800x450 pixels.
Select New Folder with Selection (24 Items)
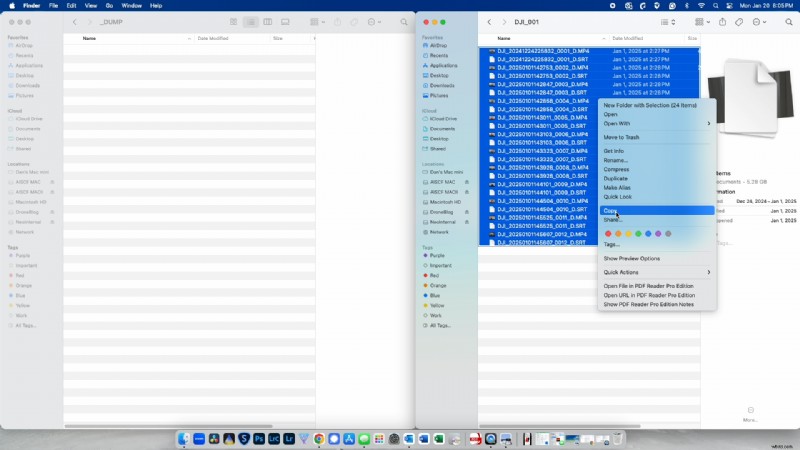pyautogui.click(x=650, y=105)
